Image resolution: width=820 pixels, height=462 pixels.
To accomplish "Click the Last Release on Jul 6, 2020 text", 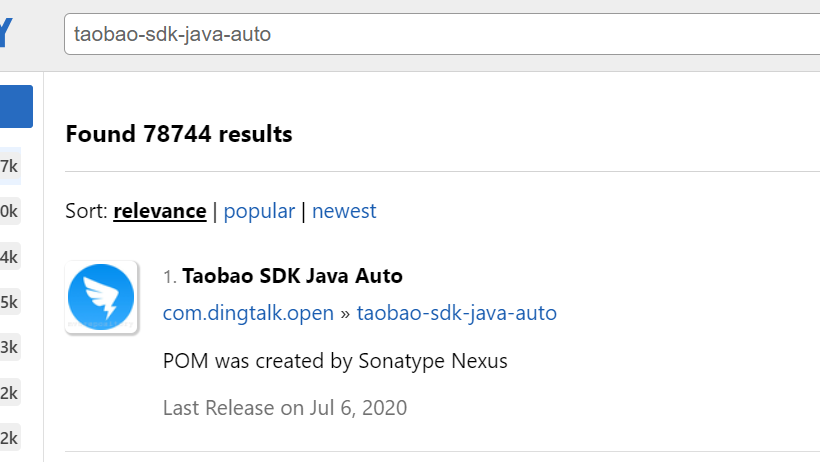I will [285, 408].
